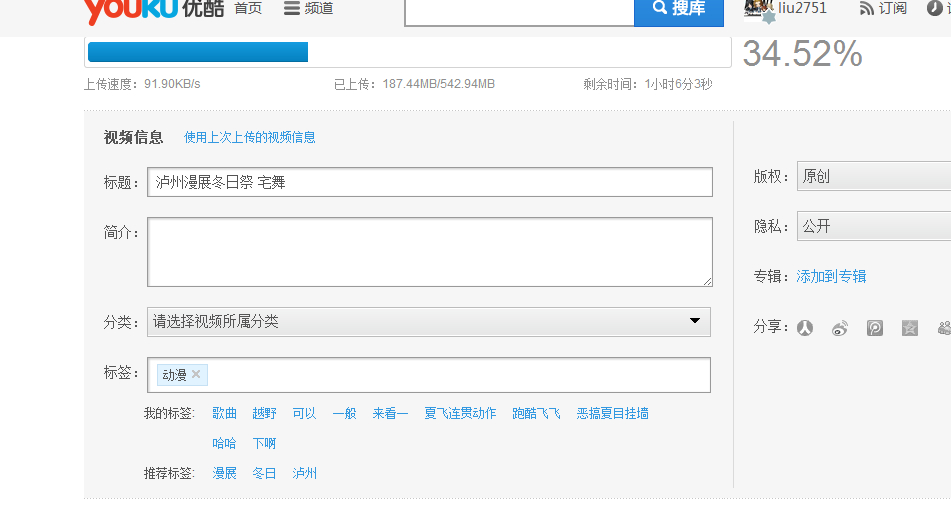Click 添加到专辑 link

coord(831,276)
